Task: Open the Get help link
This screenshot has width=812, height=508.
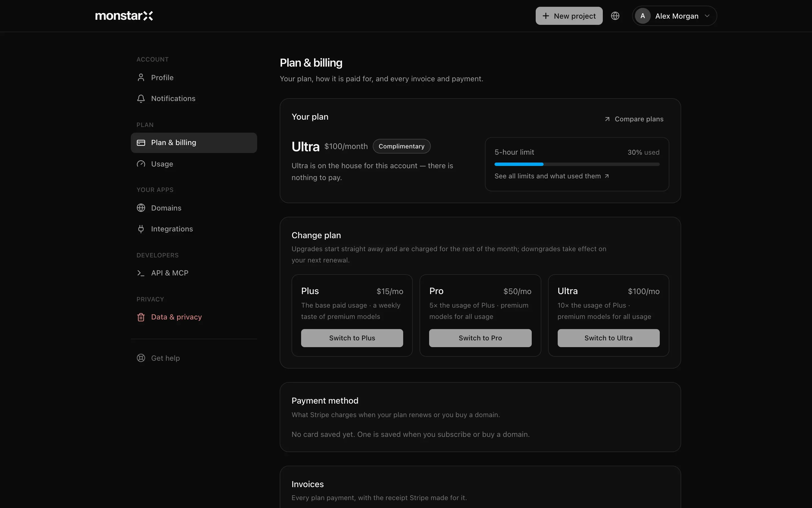Action: [194, 358]
